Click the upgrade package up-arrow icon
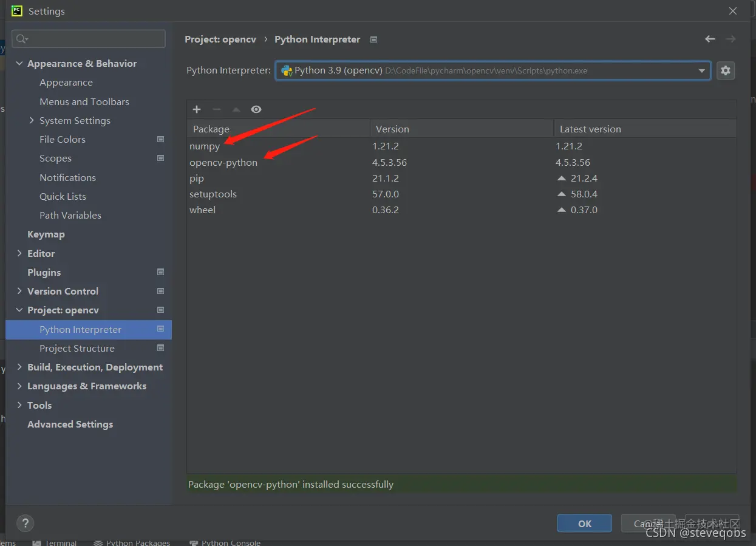 (236, 109)
